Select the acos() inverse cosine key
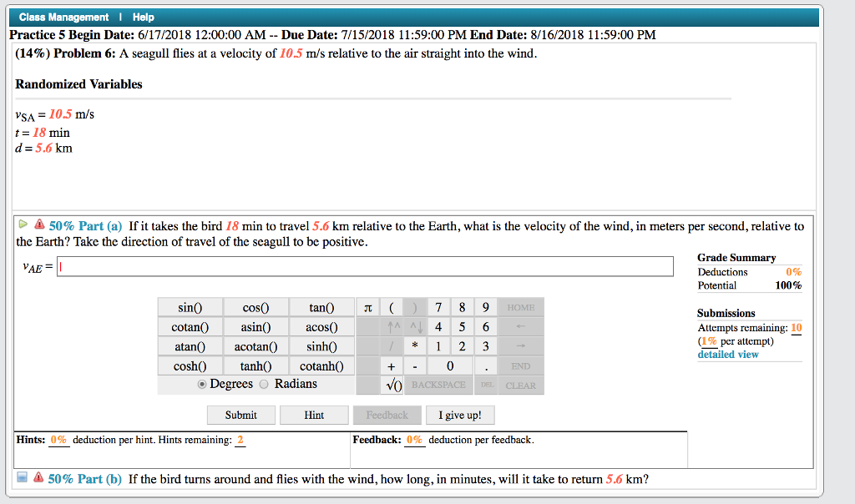The height and width of the screenshot is (504, 855). pyautogui.click(x=321, y=326)
